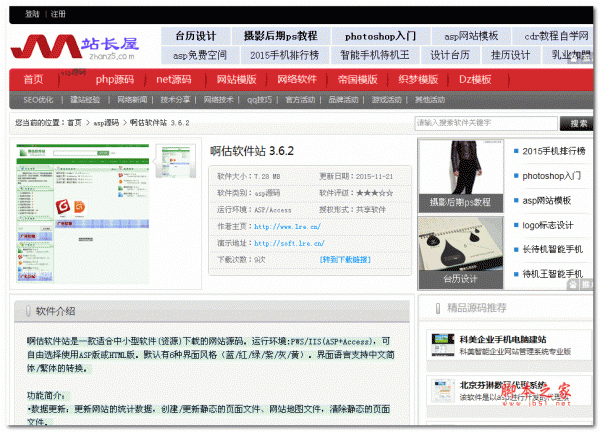The image size is (600, 432).
Task: Click the 啊估软件站 3.6.2 title
Action: 252,151
